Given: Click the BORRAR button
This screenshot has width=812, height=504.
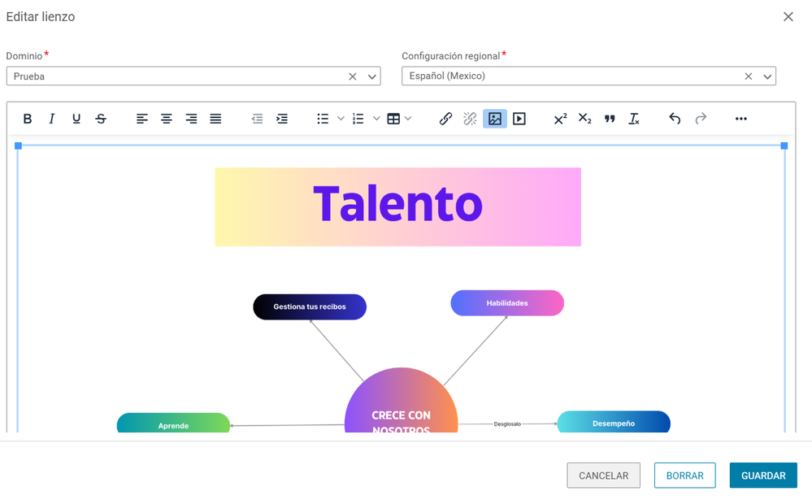Looking at the screenshot, I should (x=684, y=476).
